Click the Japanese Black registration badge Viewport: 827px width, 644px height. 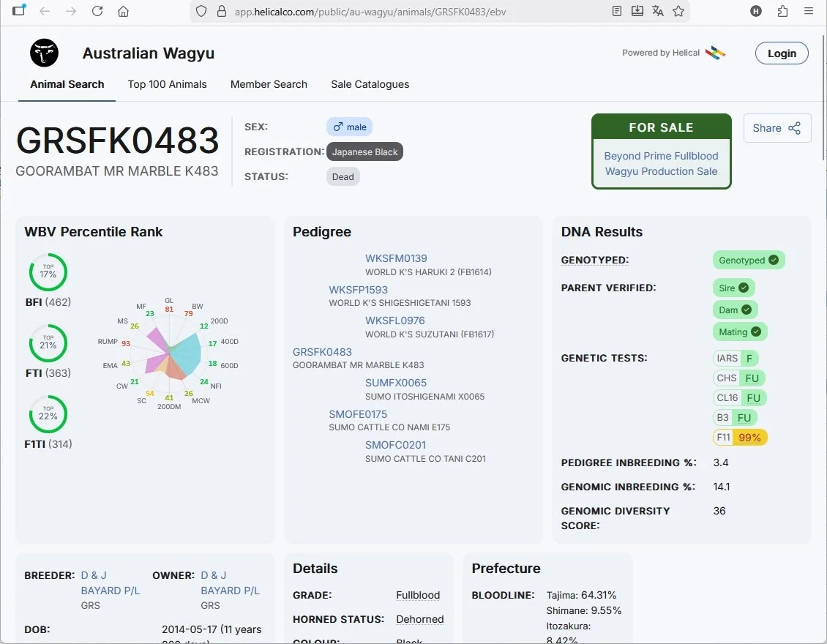click(x=365, y=152)
